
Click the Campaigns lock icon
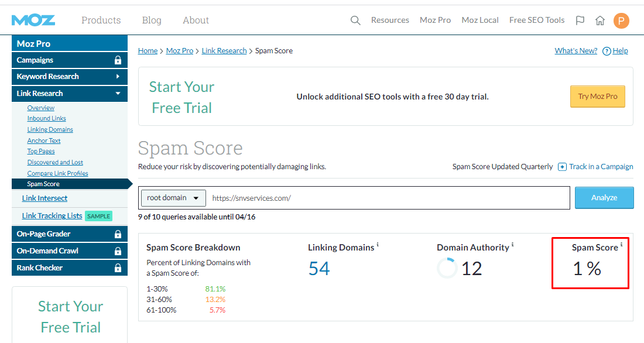click(118, 60)
